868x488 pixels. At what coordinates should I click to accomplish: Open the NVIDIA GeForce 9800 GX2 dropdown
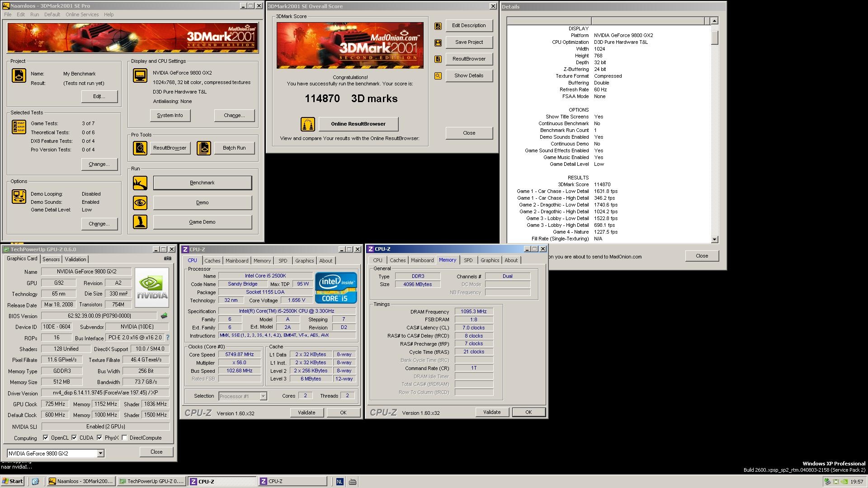pyautogui.click(x=100, y=453)
